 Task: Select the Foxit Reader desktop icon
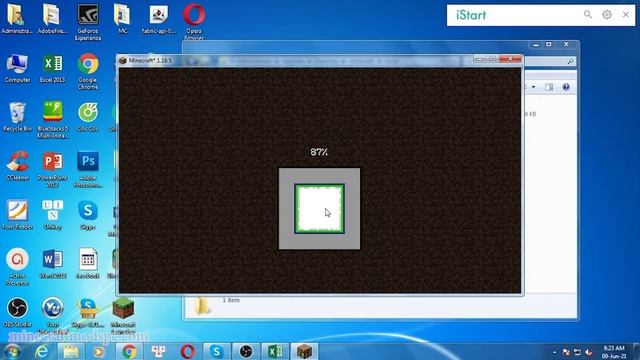coord(17,215)
